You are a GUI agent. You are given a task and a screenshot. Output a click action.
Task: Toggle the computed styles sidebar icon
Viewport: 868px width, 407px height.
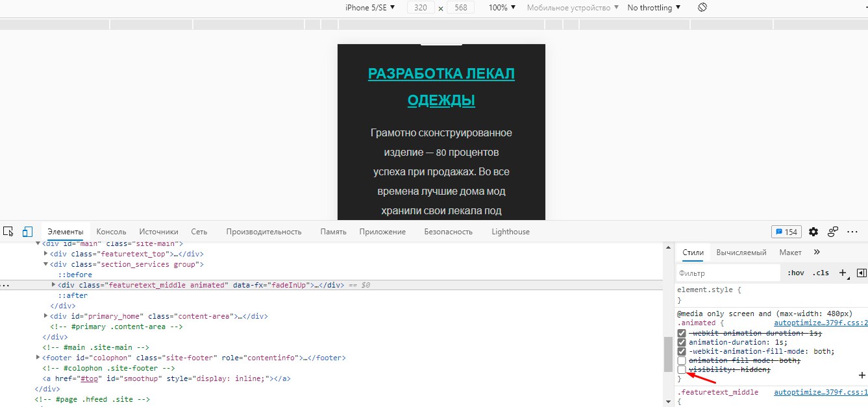pyautogui.click(x=862, y=273)
